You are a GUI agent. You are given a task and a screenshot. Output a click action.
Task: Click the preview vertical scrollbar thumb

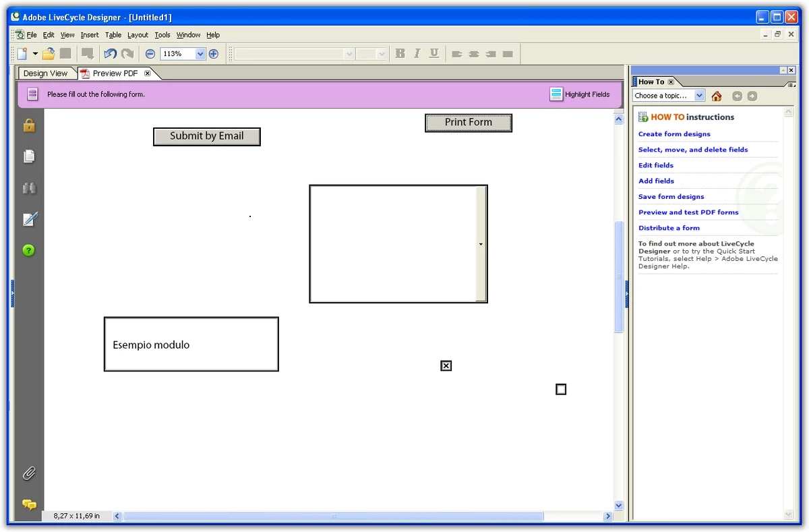(x=619, y=277)
